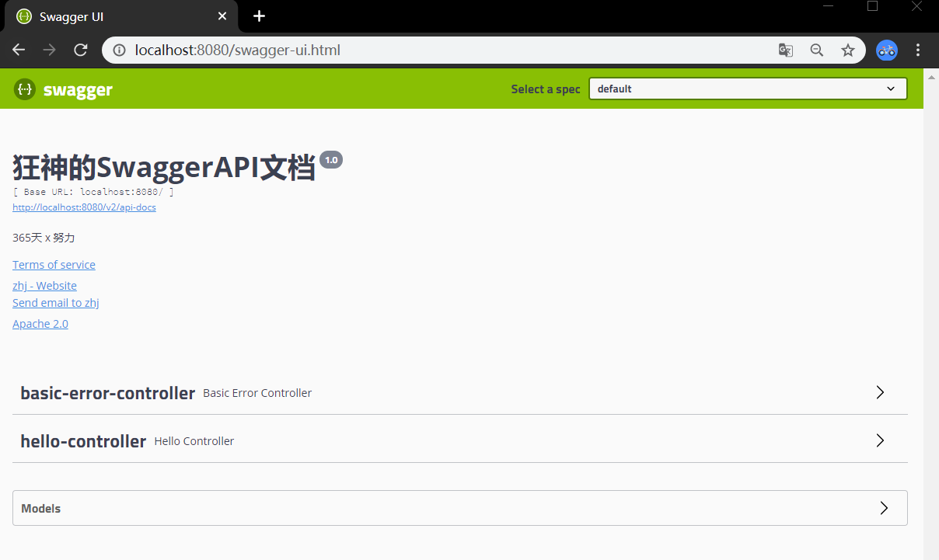
Task: Click the Hello Controller description text
Action: [194, 441]
